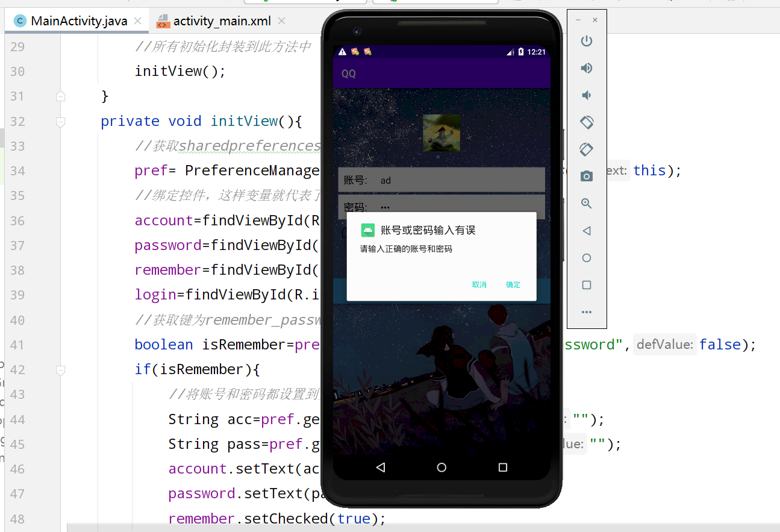The height and width of the screenshot is (532, 780).
Task: Rotate the emulator screen clockwise
Action: point(586,149)
